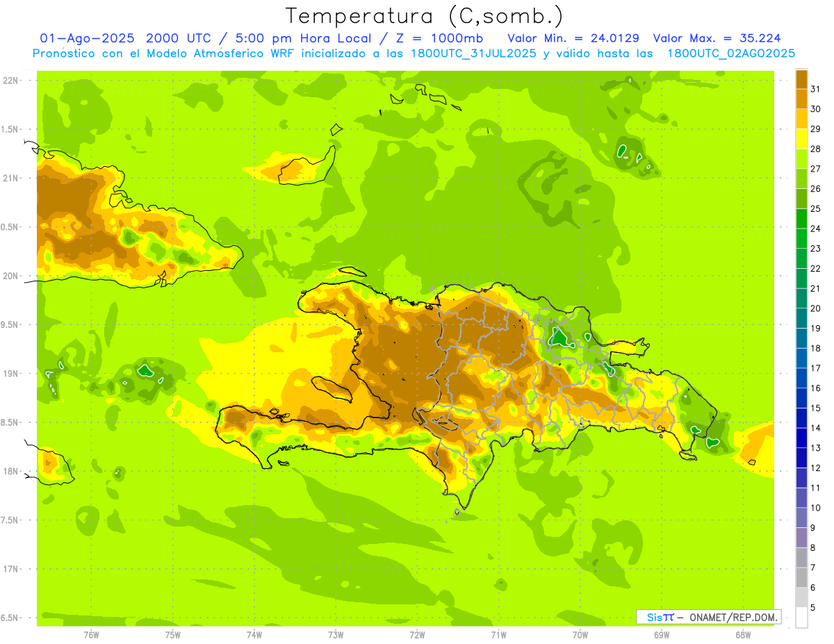834x644 pixels.
Task: Click the 22N latitude axis label
Action: (11, 81)
